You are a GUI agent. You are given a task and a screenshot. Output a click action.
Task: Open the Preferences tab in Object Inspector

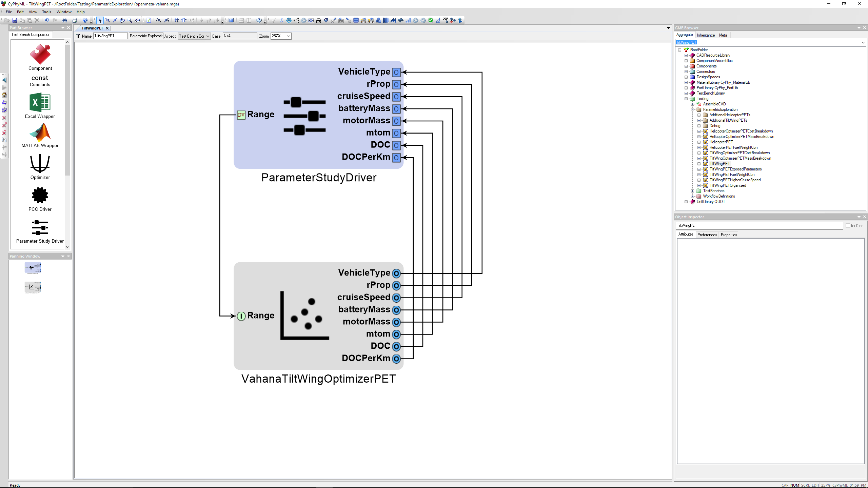[x=707, y=235]
